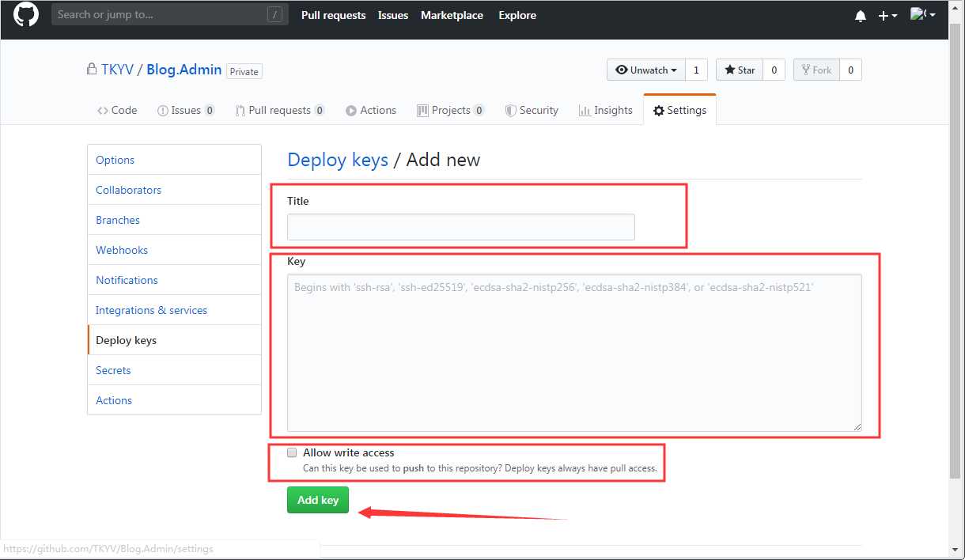The image size is (965, 560).
Task: Open Explore in top navigation
Action: [517, 15]
